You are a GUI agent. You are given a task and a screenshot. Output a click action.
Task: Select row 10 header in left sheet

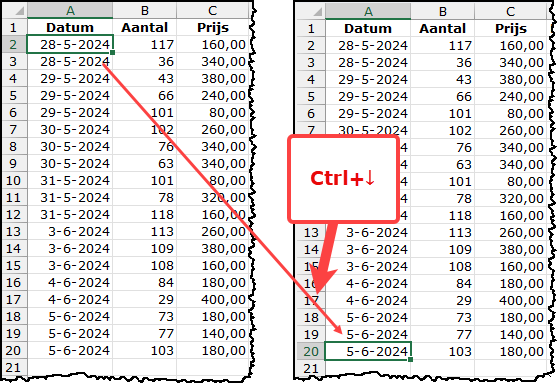click(15, 180)
